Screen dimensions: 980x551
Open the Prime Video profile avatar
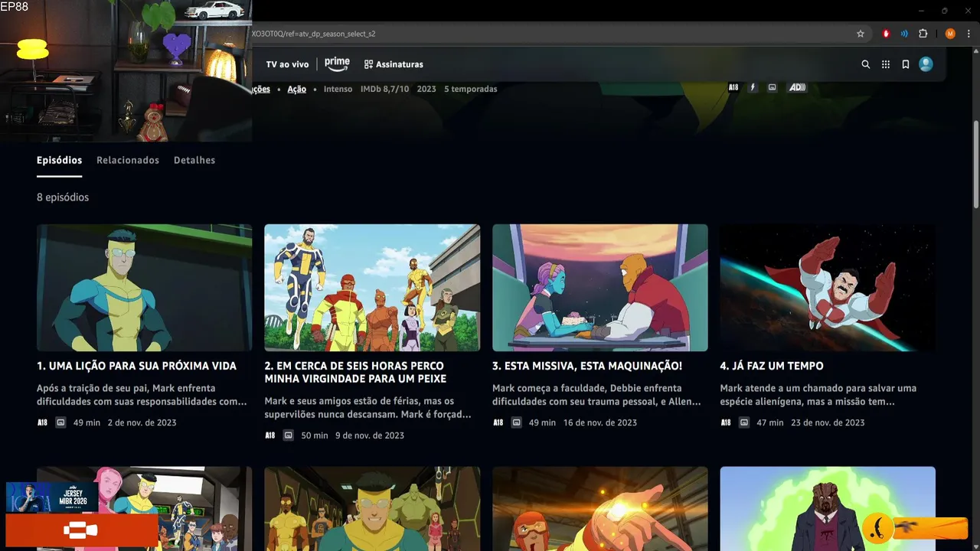pyautogui.click(x=926, y=64)
